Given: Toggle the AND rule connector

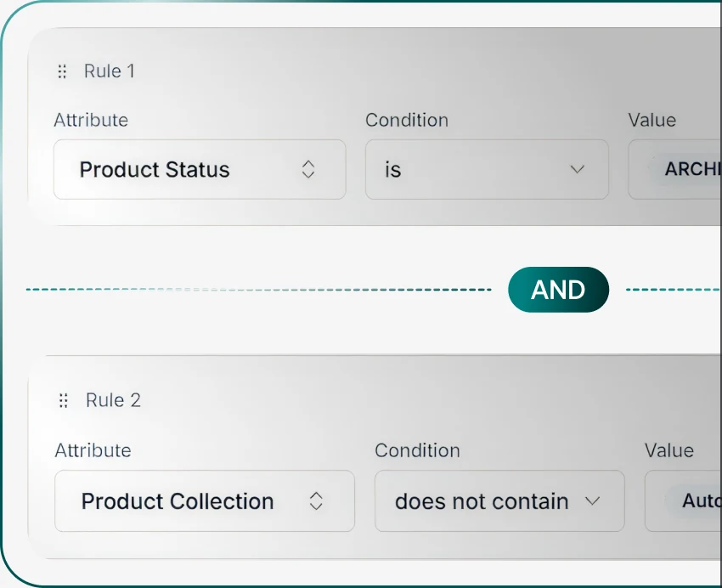Looking at the screenshot, I should (x=559, y=290).
